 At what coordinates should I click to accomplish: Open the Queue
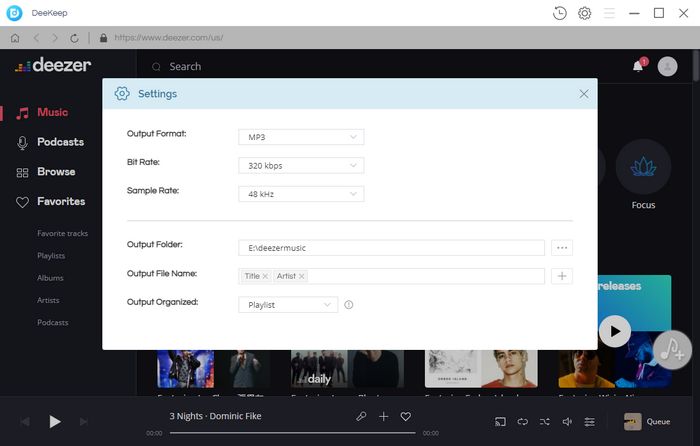click(x=647, y=422)
